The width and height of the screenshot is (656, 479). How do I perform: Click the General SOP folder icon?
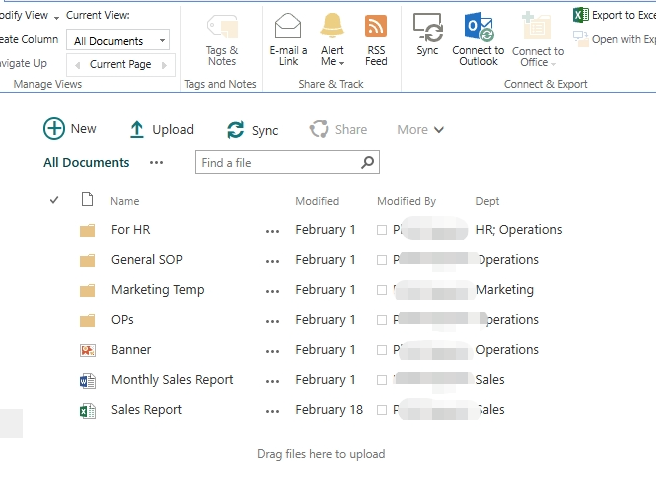tap(87, 260)
